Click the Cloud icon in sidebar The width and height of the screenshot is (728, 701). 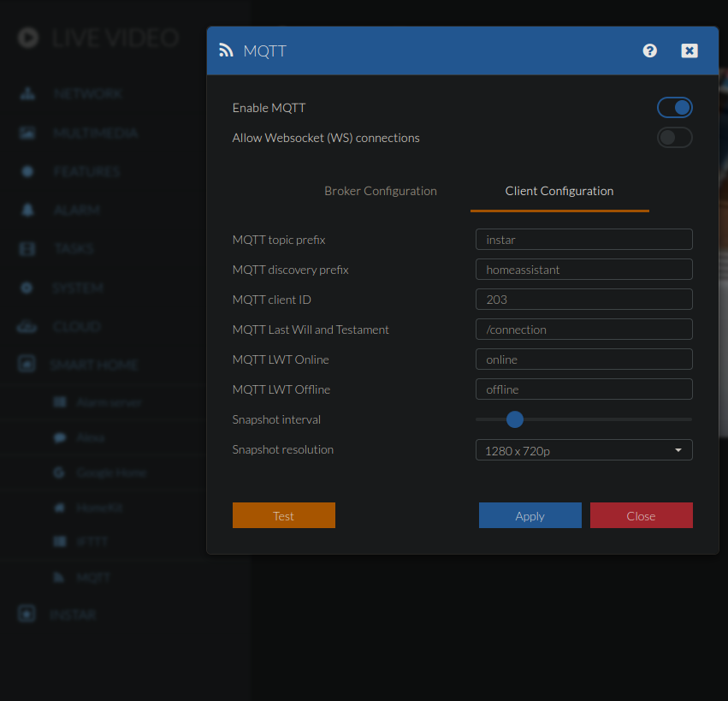27,326
